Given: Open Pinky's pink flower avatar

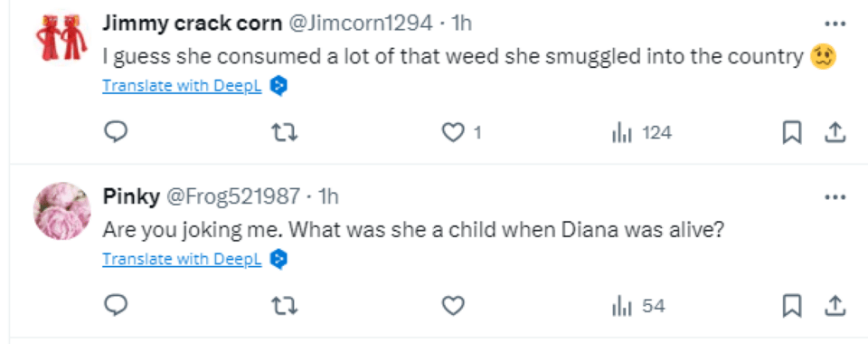Looking at the screenshot, I should coord(62,211).
